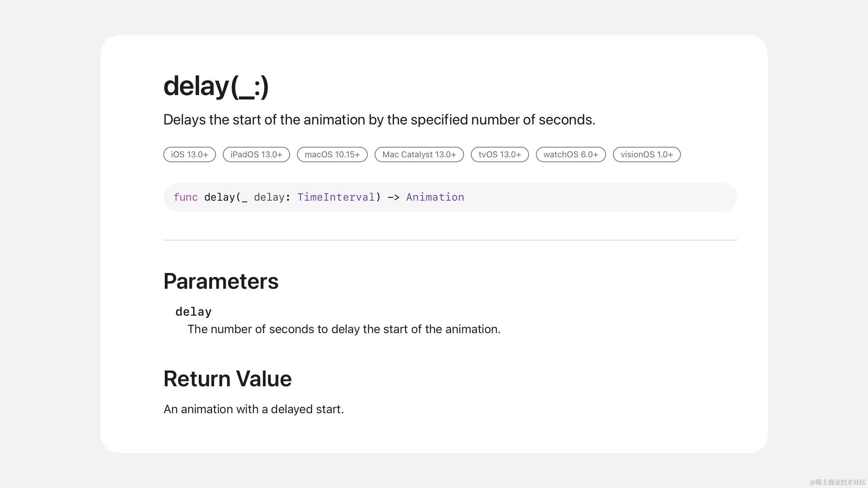Image resolution: width=868 pixels, height=488 pixels.
Task: Click the delay(_:) page title
Action: tap(216, 86)
